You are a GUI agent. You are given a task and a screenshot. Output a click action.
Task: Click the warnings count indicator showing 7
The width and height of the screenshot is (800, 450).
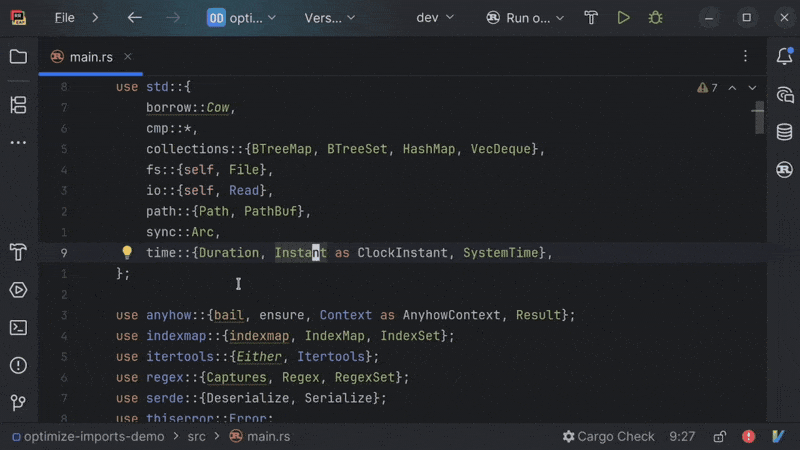(707, 88)
